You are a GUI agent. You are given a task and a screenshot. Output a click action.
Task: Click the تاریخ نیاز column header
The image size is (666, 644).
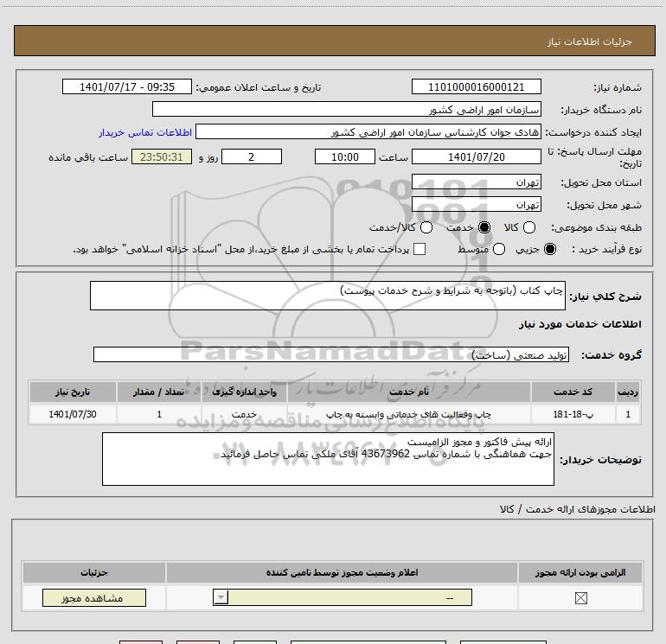click(x=73, y=392)
